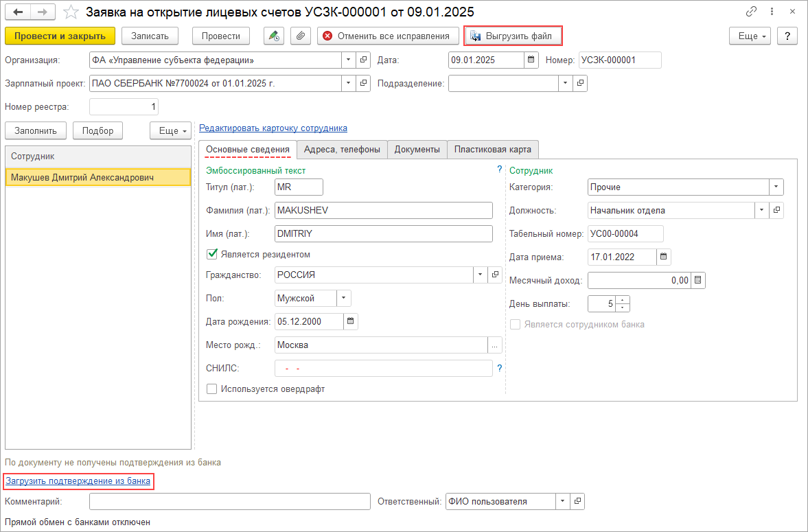
Task: Open Загрузить подтверждение из банка link
Action: coord(78,481)
